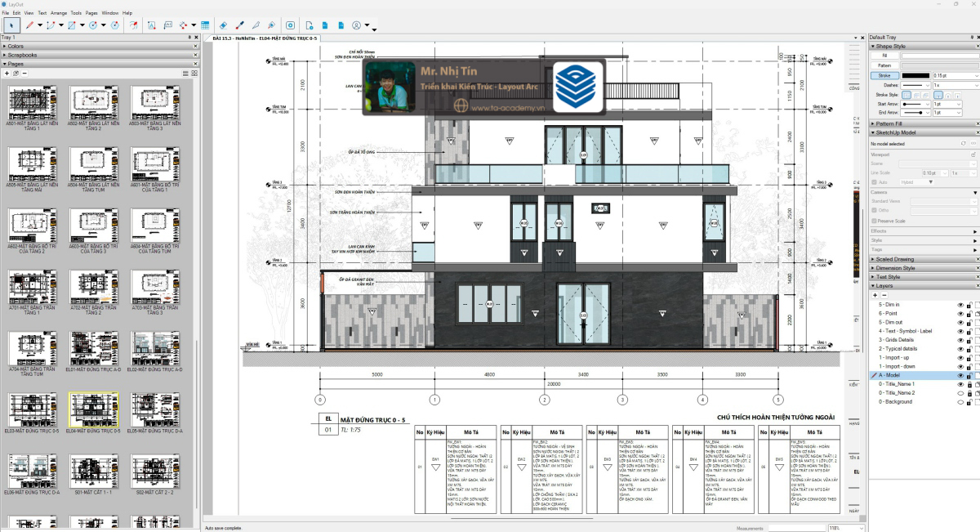Toggle the Fill button in Shape Style
Screen dimensions: 980x532
click(884, 56)
